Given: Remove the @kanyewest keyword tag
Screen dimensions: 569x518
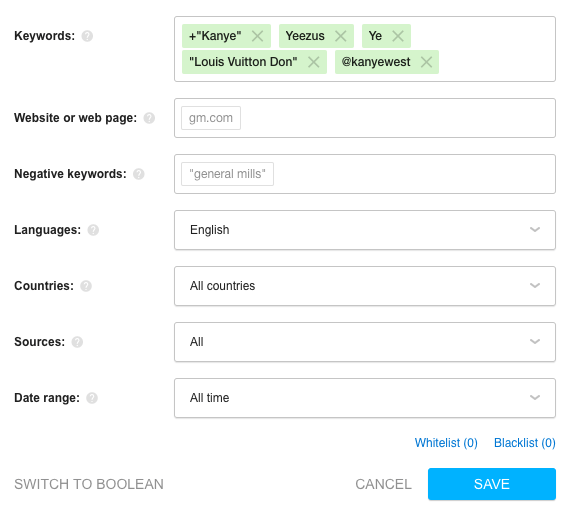Looking at the screenshot, I should (x=426, y=62).
